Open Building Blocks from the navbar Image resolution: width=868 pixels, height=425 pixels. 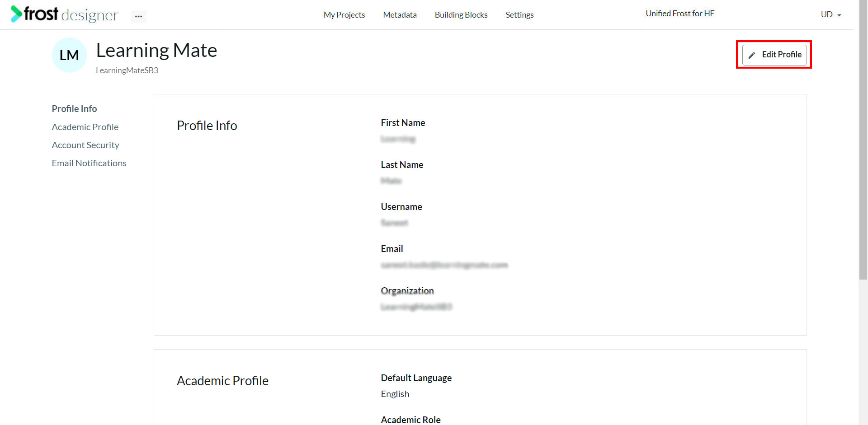(x=461, y=15)
